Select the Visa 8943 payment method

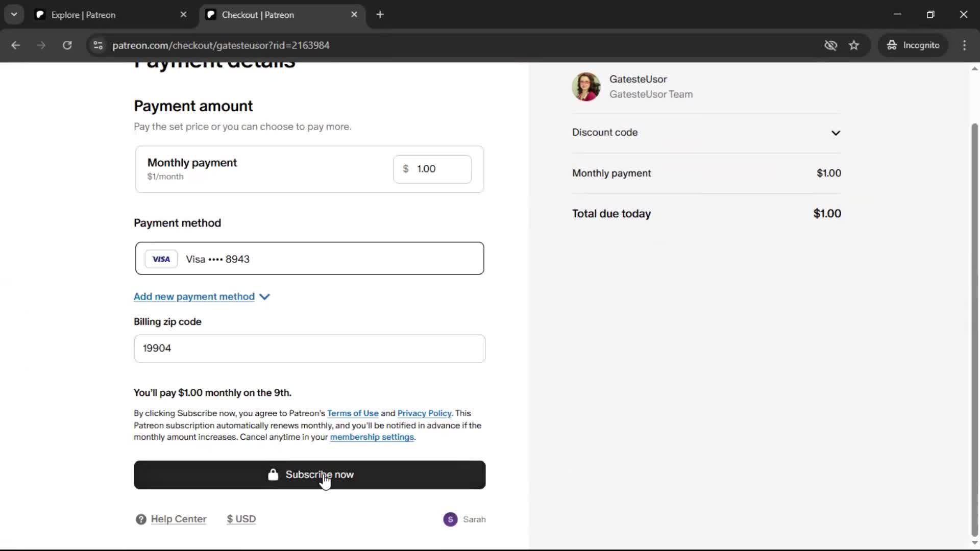tap(309, 259)
